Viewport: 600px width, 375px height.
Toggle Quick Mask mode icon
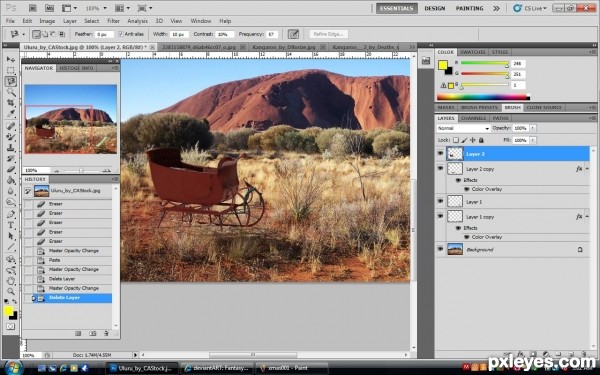point(10,326)
